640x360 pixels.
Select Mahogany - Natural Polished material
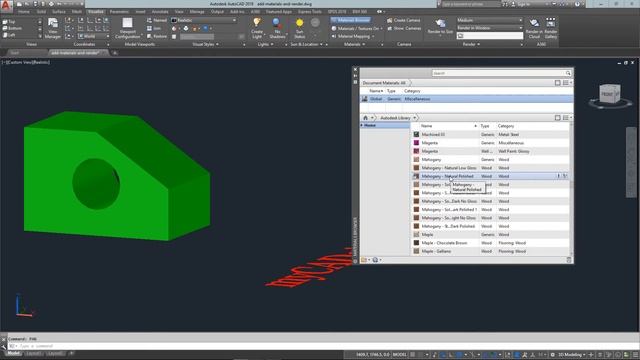pos(490,176)
